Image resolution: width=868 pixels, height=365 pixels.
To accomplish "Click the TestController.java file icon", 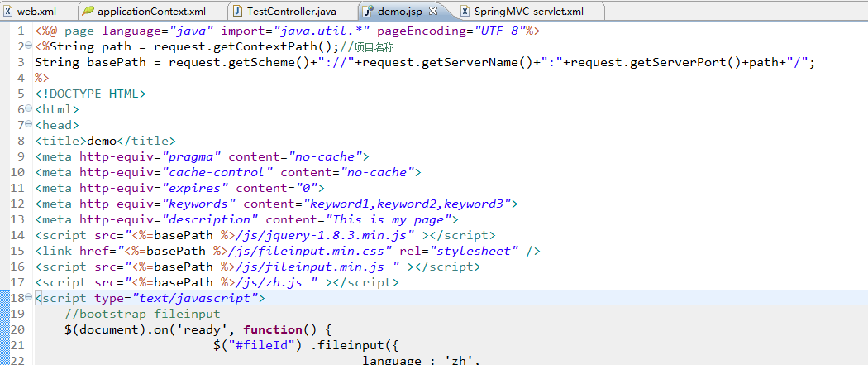I will (237, 11).
